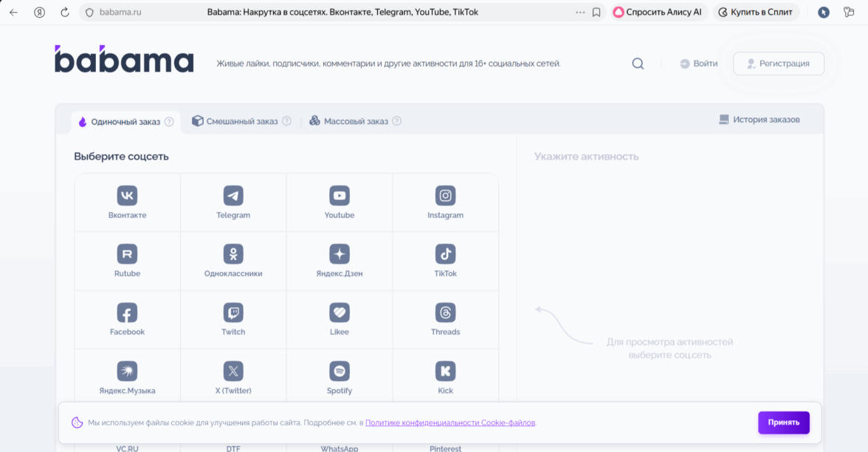Open the address bar three-dots menu

(x=580, y=12)
